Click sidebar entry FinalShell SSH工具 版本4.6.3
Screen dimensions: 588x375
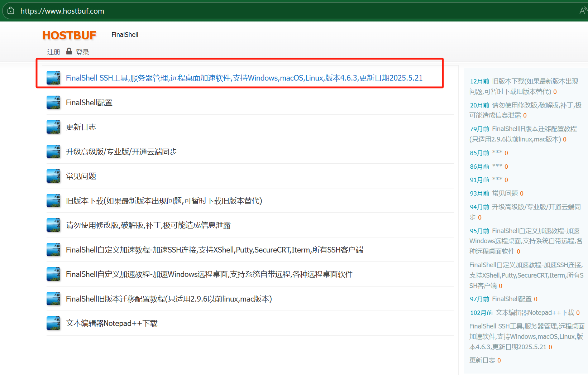point(527,337)
